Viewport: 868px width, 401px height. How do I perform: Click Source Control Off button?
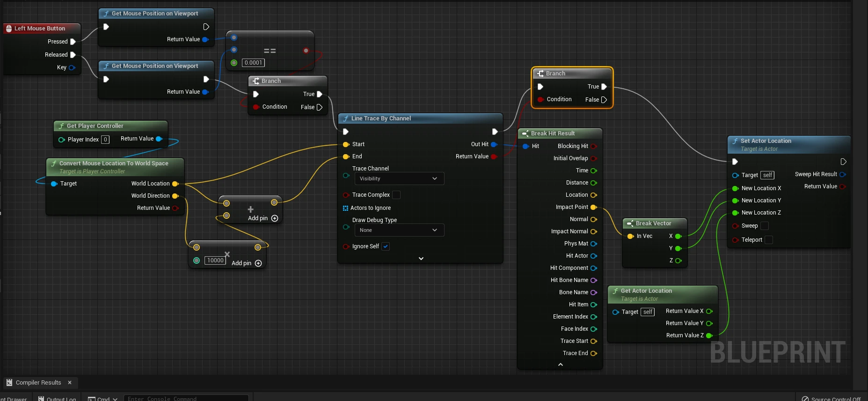(x=832, y=399)
